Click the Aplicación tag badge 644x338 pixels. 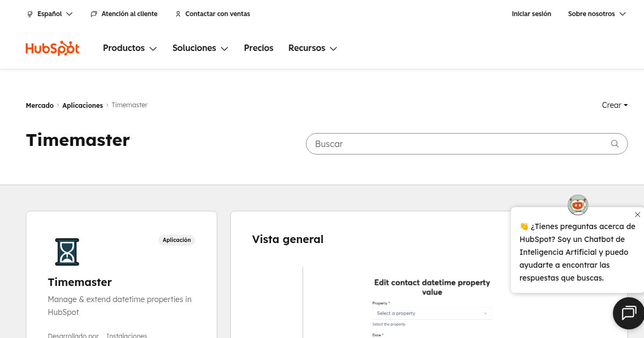click(177, 240)
